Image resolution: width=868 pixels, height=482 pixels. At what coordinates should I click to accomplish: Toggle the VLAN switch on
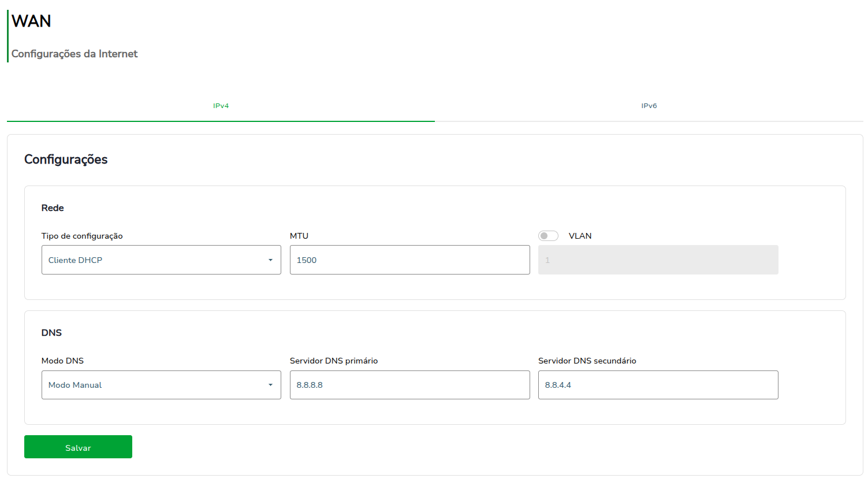pos(548,236)
